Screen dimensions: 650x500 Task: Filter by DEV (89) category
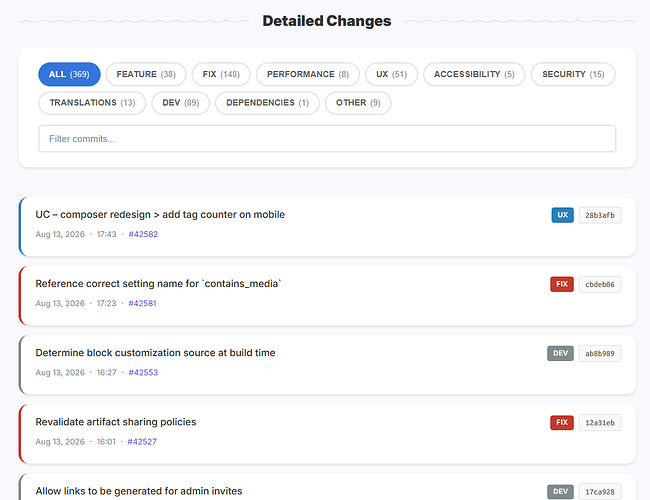[181, 103]
